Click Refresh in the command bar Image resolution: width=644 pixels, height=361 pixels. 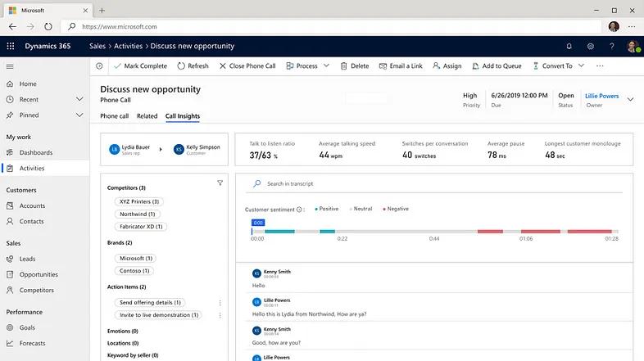coord(193,65)
